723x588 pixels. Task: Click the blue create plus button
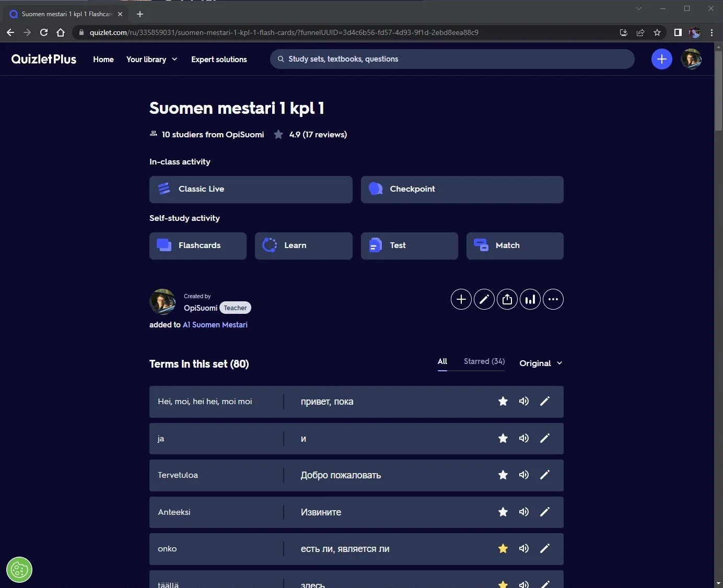[x=661, y=59]
